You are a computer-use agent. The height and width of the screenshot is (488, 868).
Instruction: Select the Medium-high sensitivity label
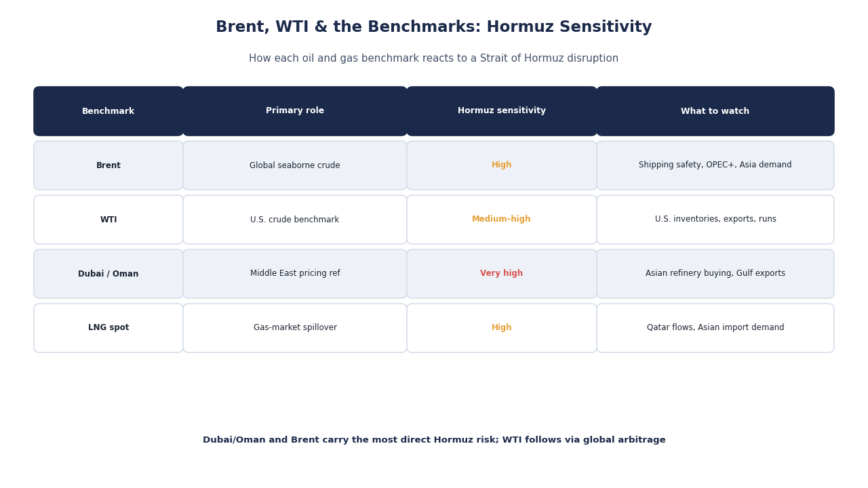pos(502,220)
